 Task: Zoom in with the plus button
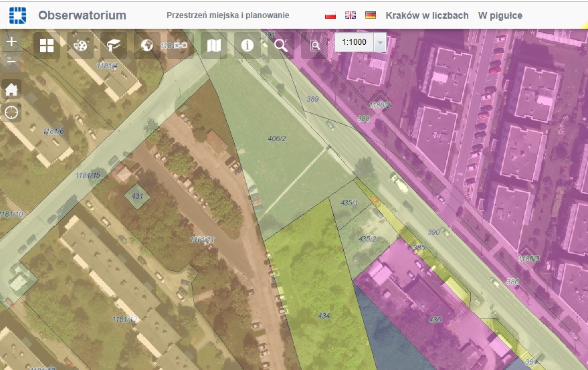click(11, 41)
